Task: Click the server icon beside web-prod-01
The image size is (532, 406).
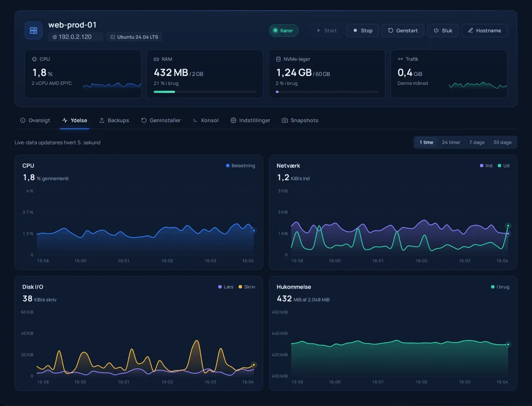Action: pos(34,31)
